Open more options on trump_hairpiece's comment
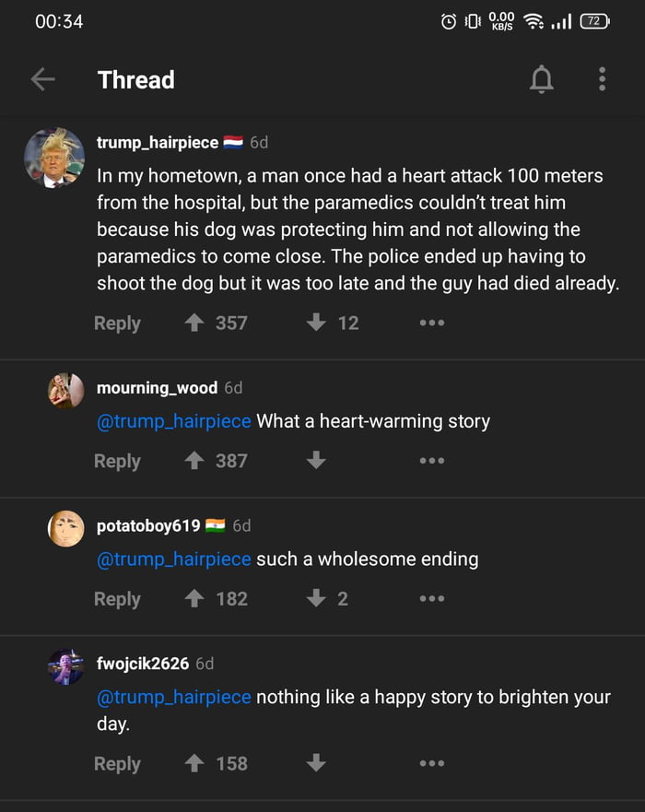Viewport: 645px width, 812px height. coord(431,323)
